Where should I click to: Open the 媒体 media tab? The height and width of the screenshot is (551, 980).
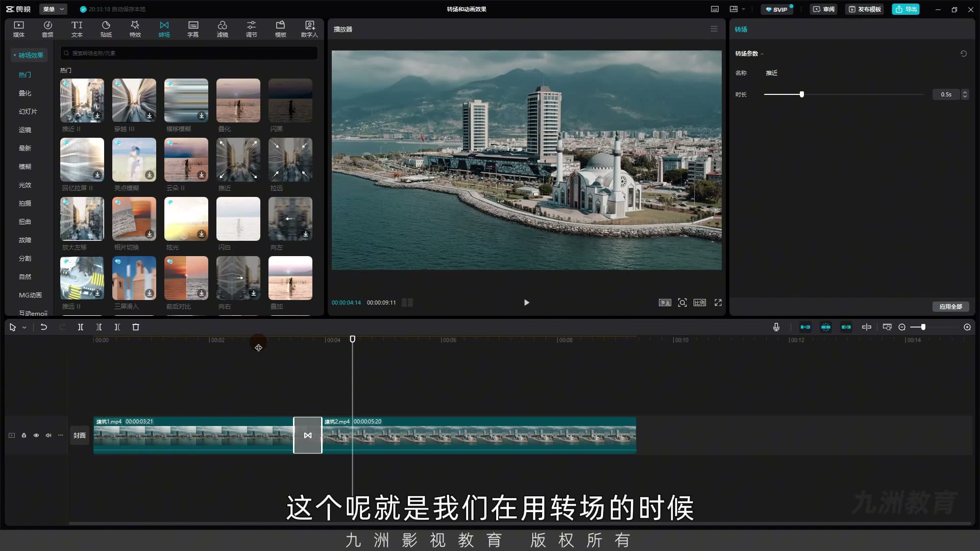coord(19,29)
